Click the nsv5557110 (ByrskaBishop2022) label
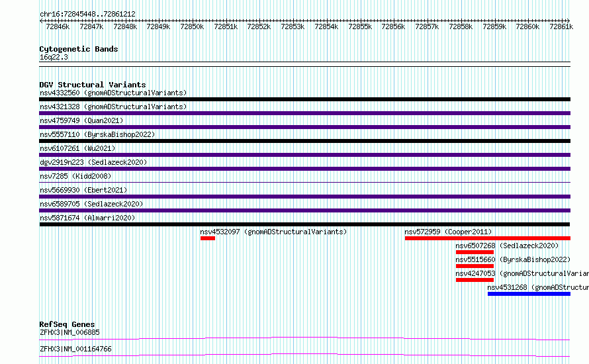Image resolution: width=589 pixels, height=364 pixels. tap(97, 134)
